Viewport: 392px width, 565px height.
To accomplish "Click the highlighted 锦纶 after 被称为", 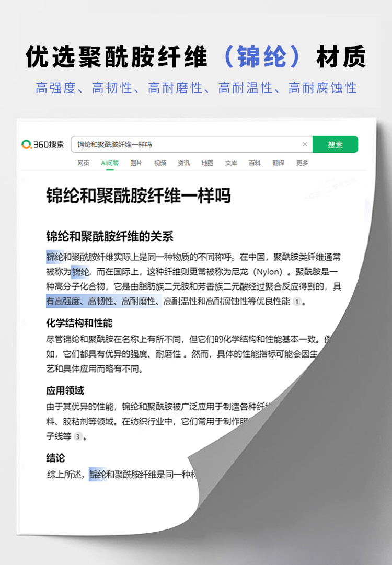I will [80, 272].
